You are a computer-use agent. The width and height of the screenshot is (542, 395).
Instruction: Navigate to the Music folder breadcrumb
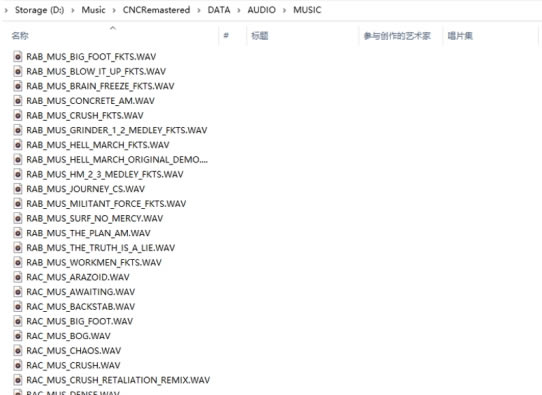93,10
